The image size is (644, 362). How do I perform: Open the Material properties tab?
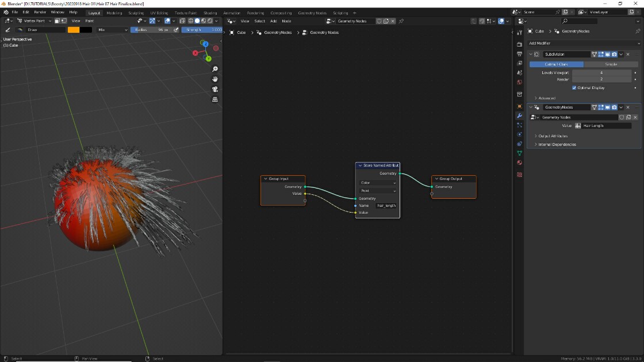[x=520, y=163]
